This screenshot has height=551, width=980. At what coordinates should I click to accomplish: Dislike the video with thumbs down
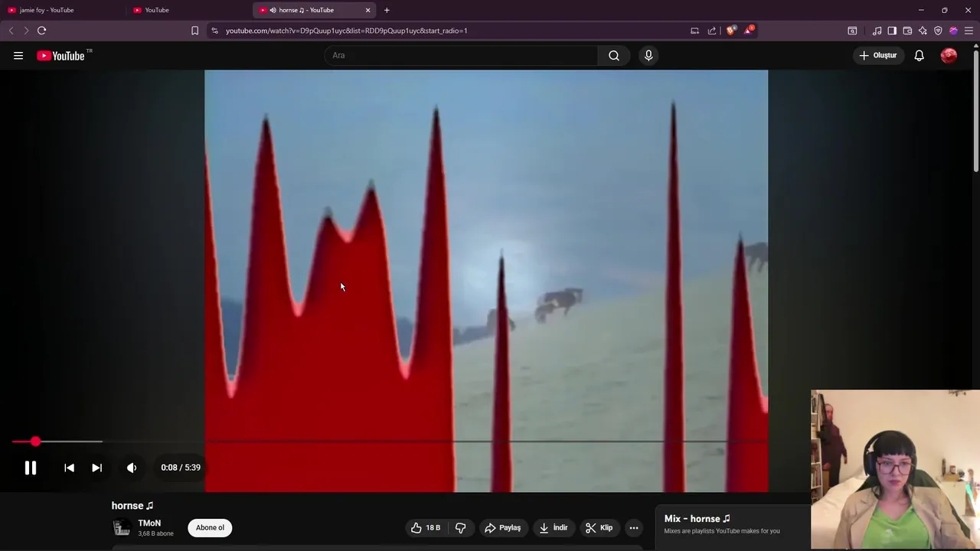461,527
